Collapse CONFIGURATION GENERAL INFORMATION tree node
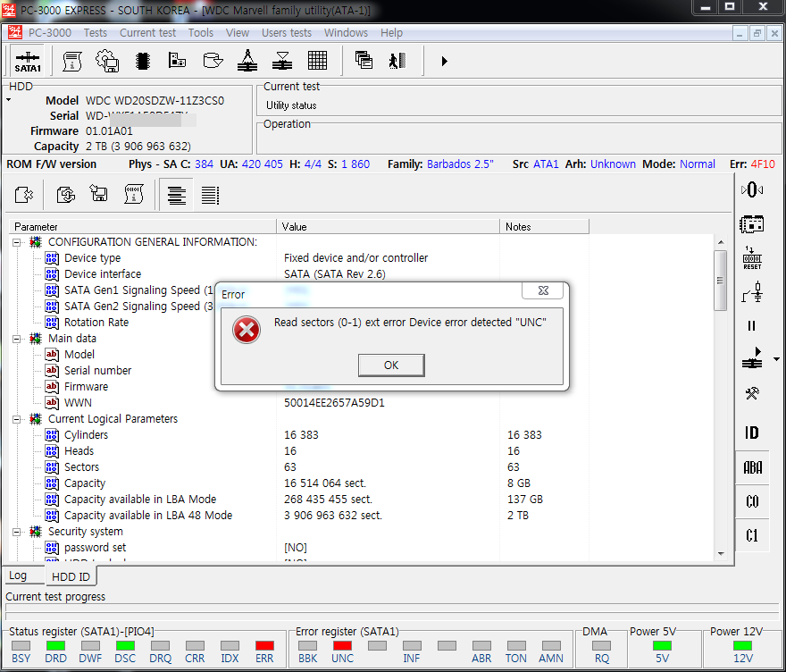Image resolution: width=786 pixels, height=672 pixels. (17, 242)
